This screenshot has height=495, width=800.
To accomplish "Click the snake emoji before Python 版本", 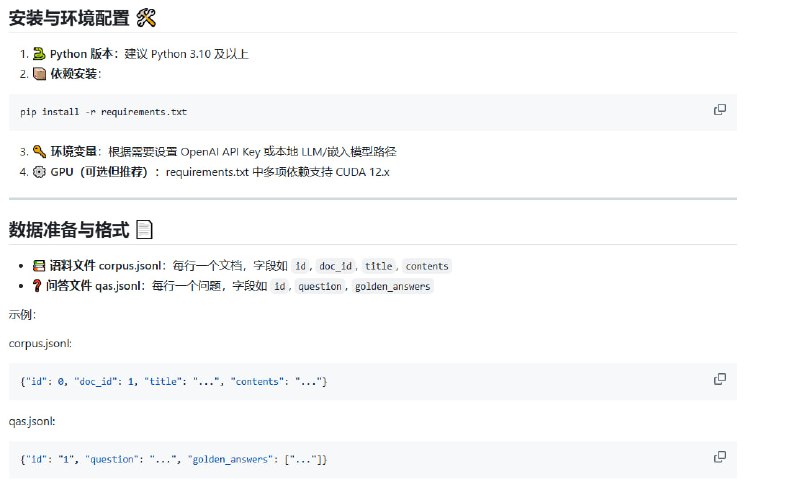I will click(x=39, y=54).
